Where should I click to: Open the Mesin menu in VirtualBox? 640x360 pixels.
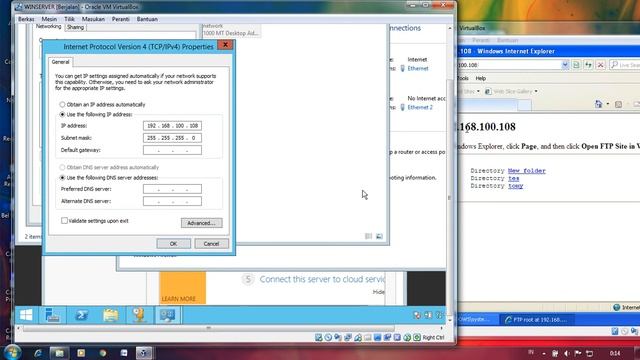[49, 19]
